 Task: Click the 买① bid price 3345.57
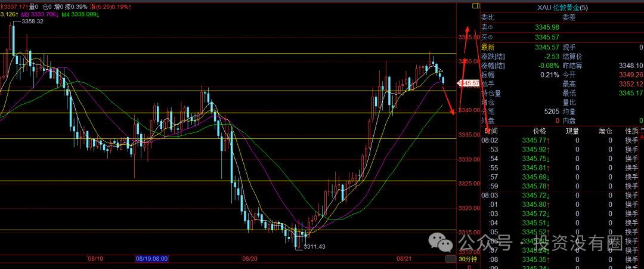[547, 37]
